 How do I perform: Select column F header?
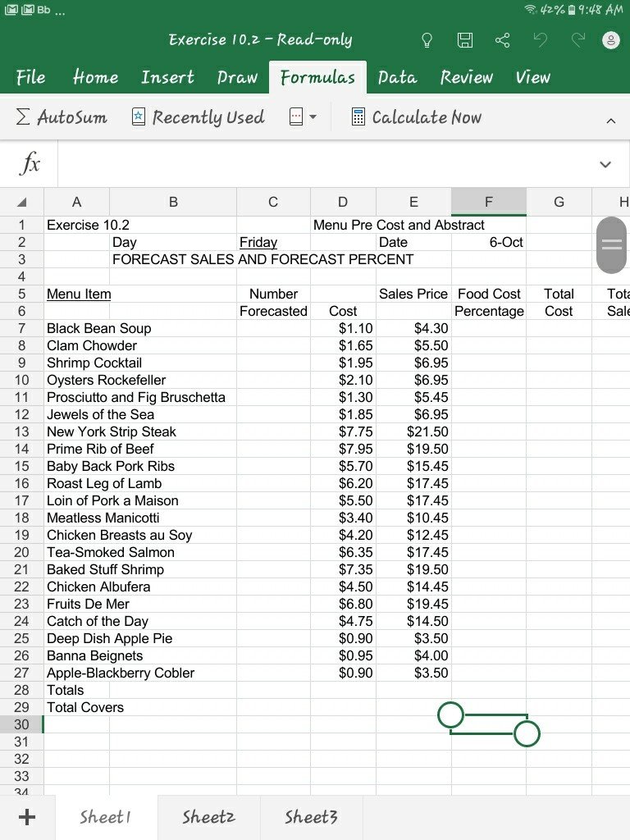pos(489,202)
